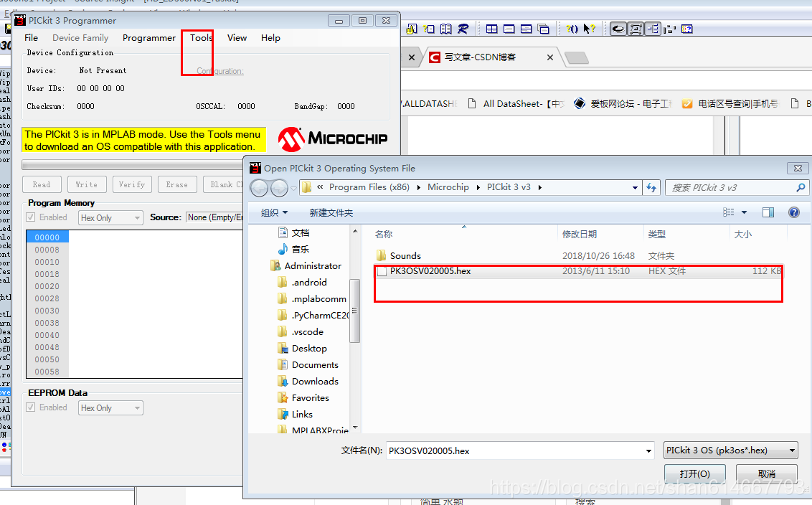Toggle the preview pane icon

[768, 212]
